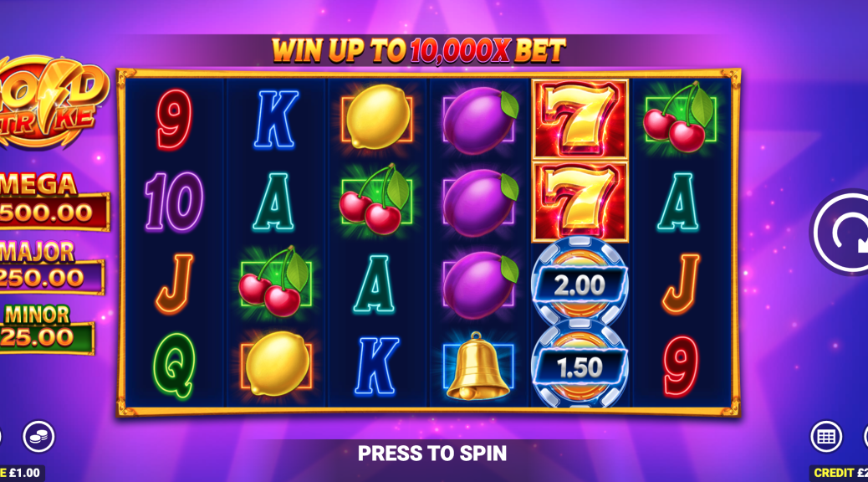Click the circular spin arrow button

pyautogui.click(x=840, y=232)
